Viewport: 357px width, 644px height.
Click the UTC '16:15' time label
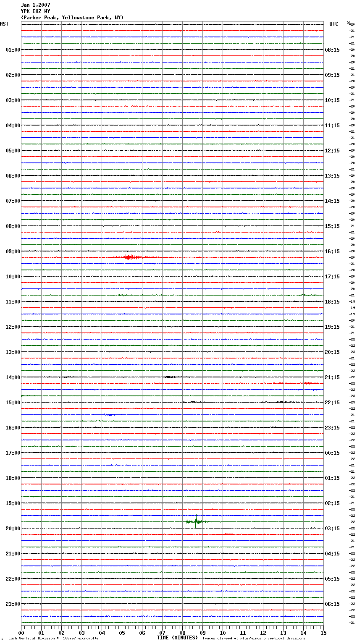coord(332,251)
